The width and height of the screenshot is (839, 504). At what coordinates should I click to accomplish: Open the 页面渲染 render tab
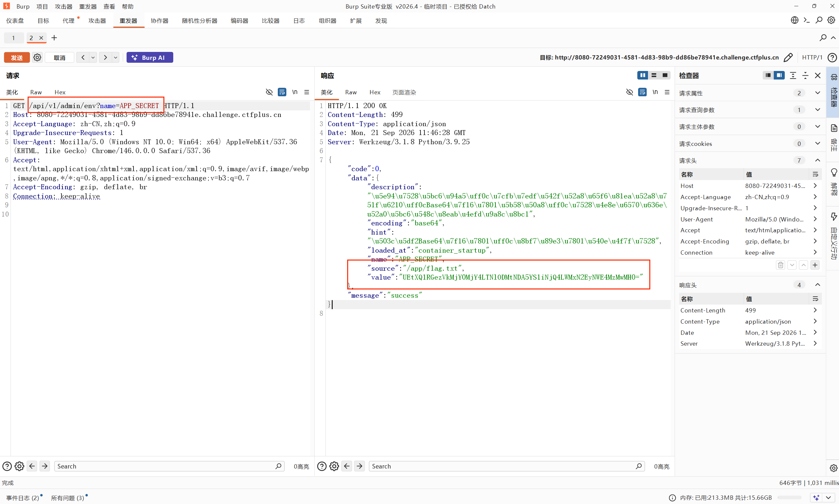[x=404, y=92]
